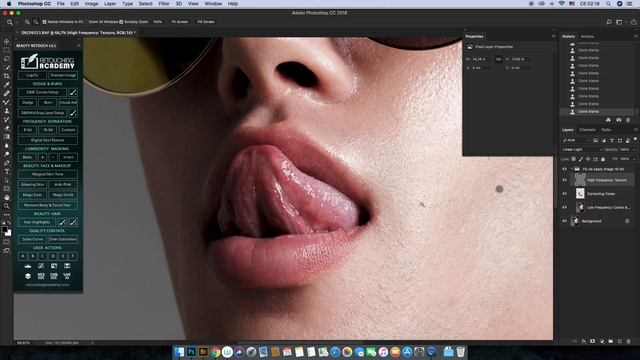The height and width of the screenshot is (360, 640).
Task: Hide the Background layer
Action: [565, 221]
